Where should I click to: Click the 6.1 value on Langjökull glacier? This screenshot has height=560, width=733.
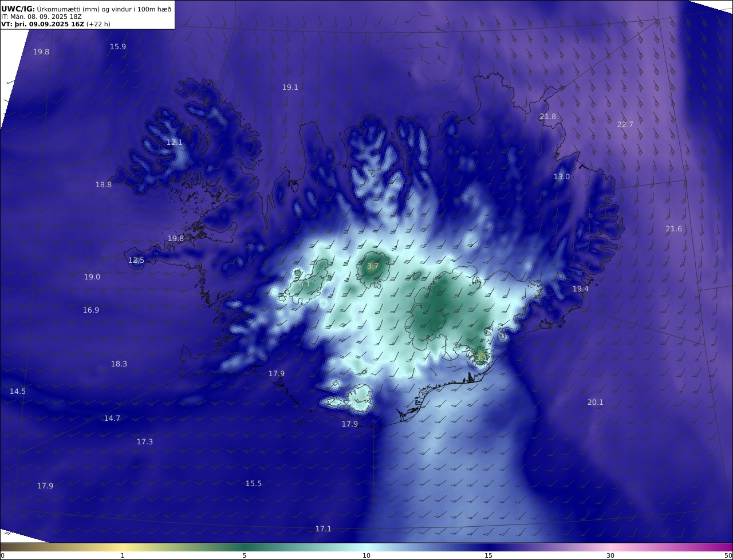305,283
